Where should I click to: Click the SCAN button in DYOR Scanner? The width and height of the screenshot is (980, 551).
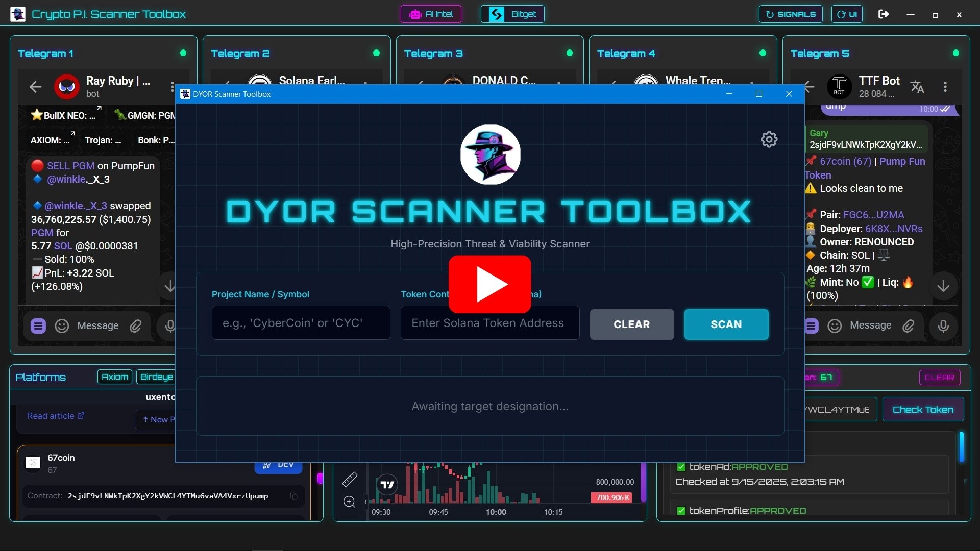click(726, 324)
